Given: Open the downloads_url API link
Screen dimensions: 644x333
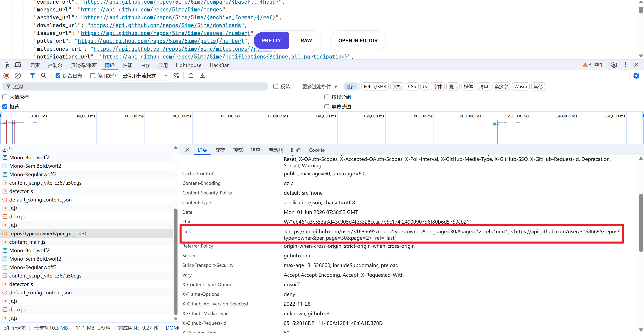Looking at the screenshot, I should pos(165,25).
